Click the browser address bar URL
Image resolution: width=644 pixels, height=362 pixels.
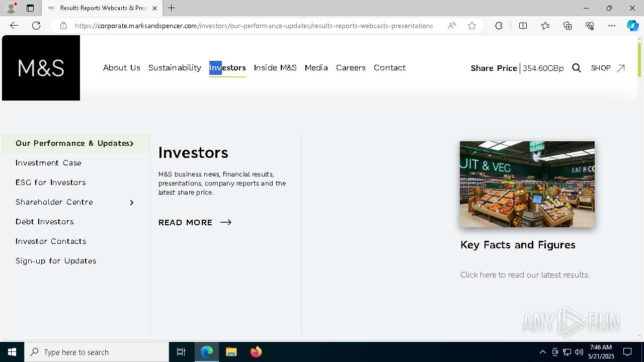click(x=254, y=26)
